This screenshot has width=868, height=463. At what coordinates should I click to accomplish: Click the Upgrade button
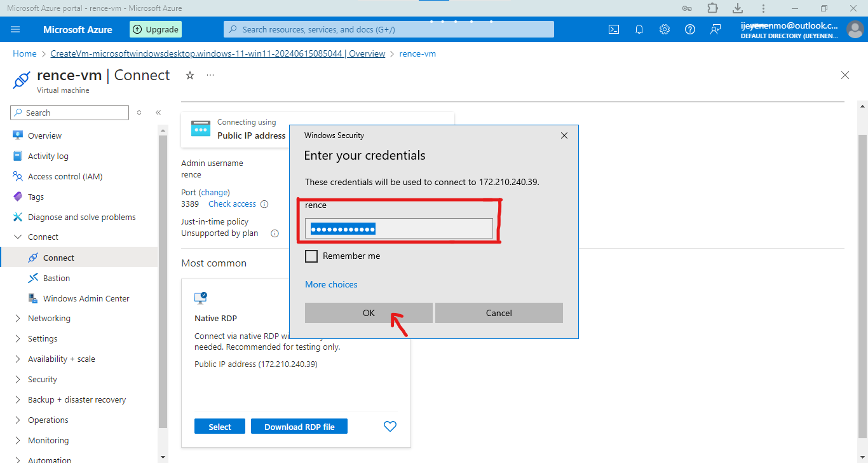pos(156,29)
